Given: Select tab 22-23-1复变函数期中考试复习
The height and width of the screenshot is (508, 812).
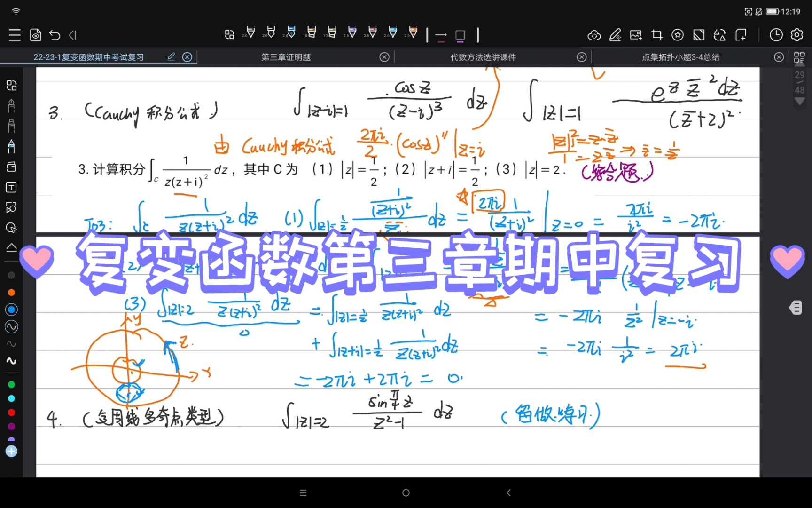Looking at the screenshot, I should (89, 57).
